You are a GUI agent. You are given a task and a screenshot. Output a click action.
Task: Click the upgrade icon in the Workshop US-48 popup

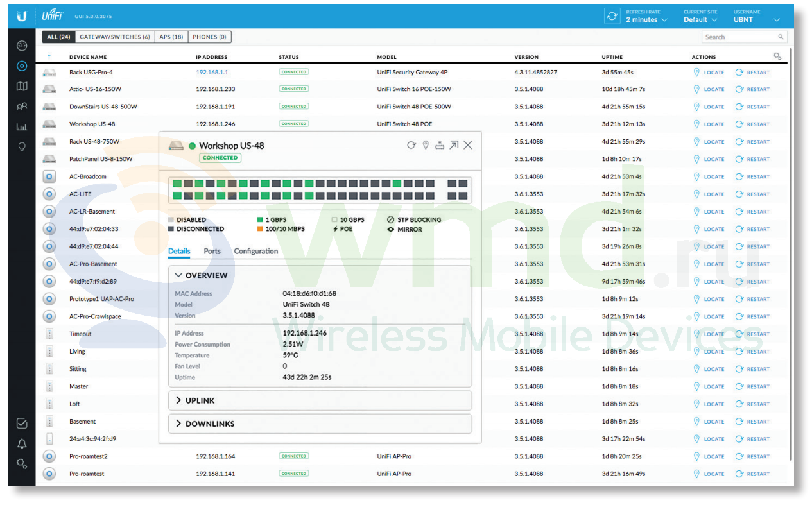440,145
